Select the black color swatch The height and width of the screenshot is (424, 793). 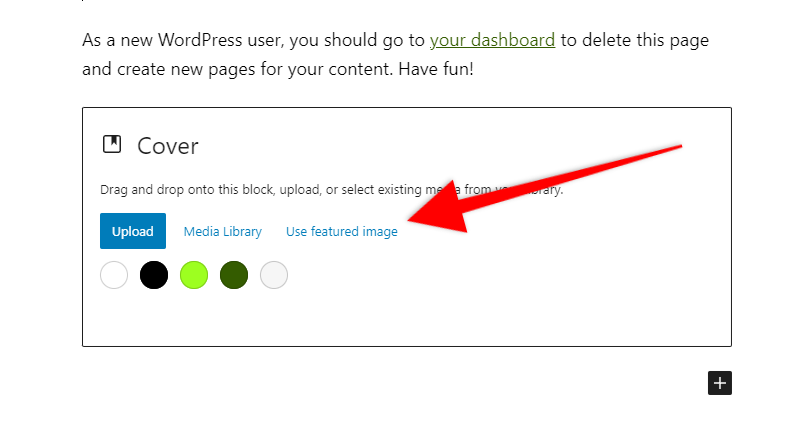coord(154,275)
